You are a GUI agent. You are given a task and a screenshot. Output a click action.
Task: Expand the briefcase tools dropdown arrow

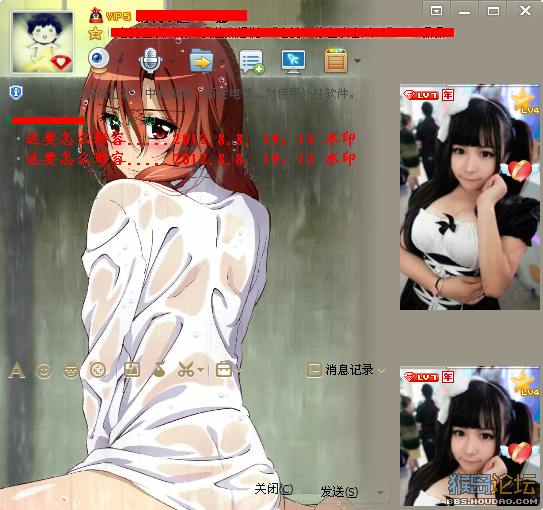click(x=239, y=370)
